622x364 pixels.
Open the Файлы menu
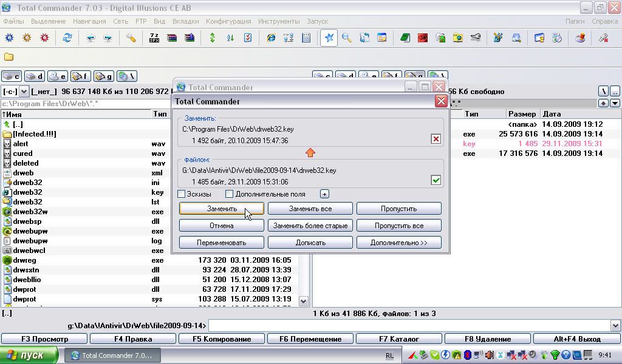[13, 21]
